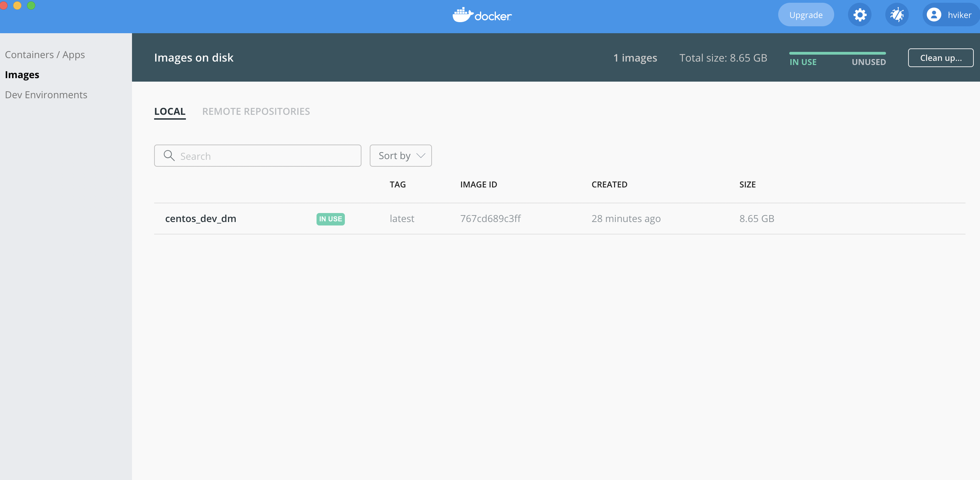Open the Troubleshoot bug icon

pos(897,15)
